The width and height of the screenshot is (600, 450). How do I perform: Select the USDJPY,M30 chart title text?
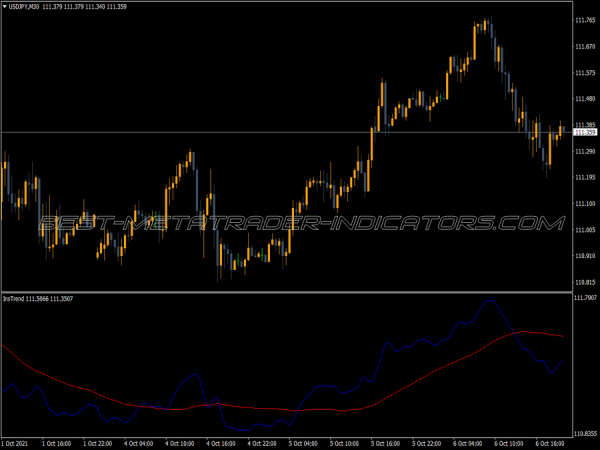[x=24, y=7]
